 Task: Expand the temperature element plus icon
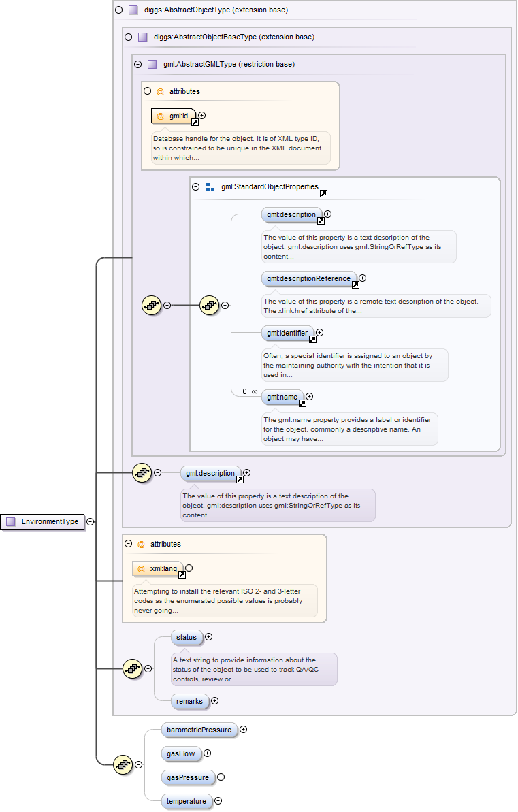(218, 801)
